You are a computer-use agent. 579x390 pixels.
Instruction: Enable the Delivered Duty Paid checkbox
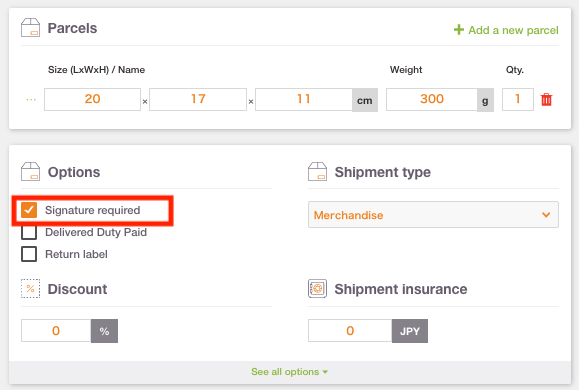click(29, 232)
